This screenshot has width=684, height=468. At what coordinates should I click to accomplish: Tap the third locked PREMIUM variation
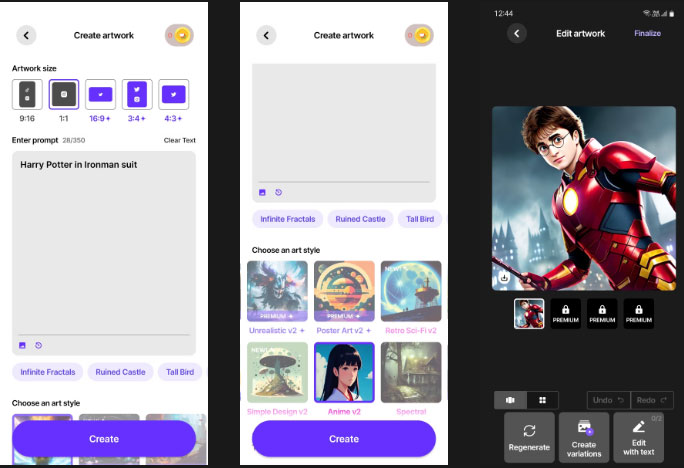coord(639,314)
